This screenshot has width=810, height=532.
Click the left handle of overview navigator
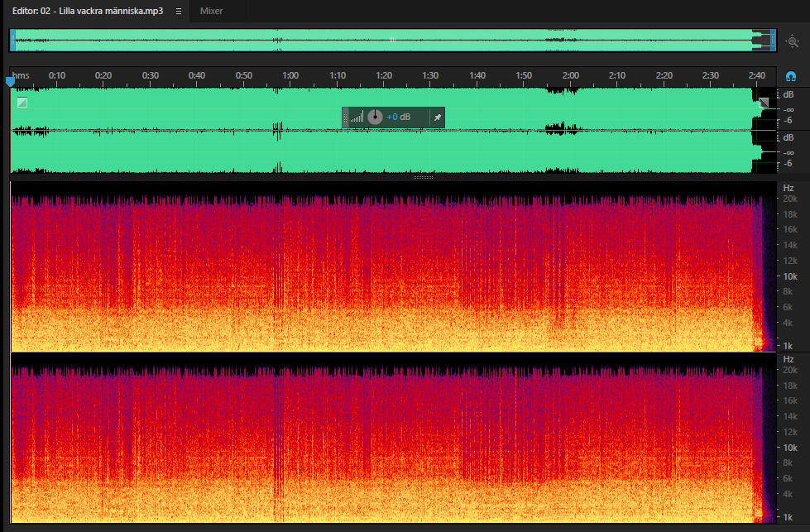point(12,41)
